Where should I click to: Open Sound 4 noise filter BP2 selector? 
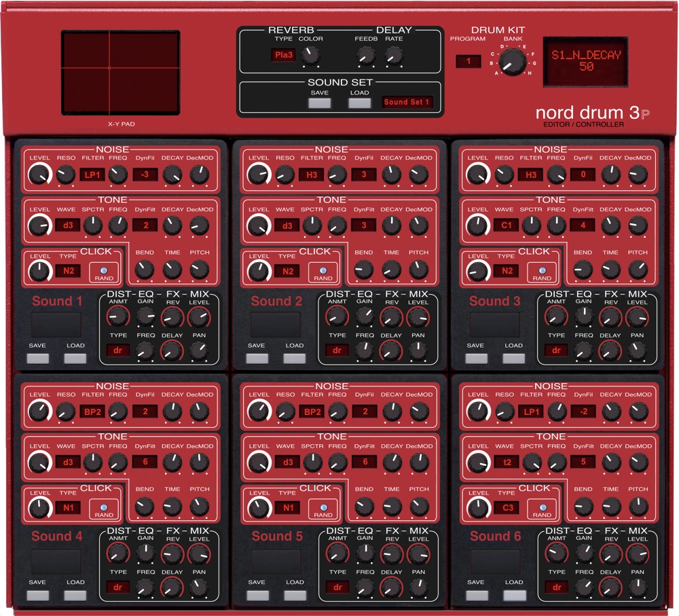tap(92, 412)
